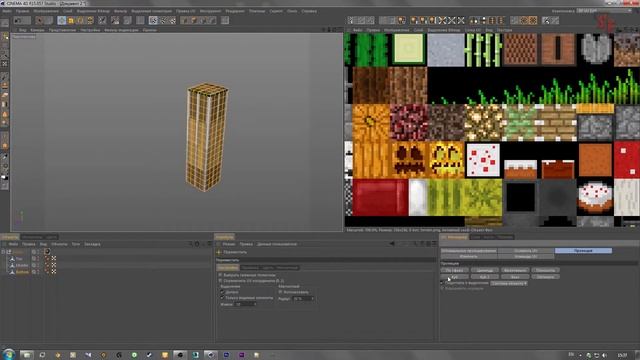Click the back arrow in Attributes manager header
This screenshot has height=360, width=640.
391,244
